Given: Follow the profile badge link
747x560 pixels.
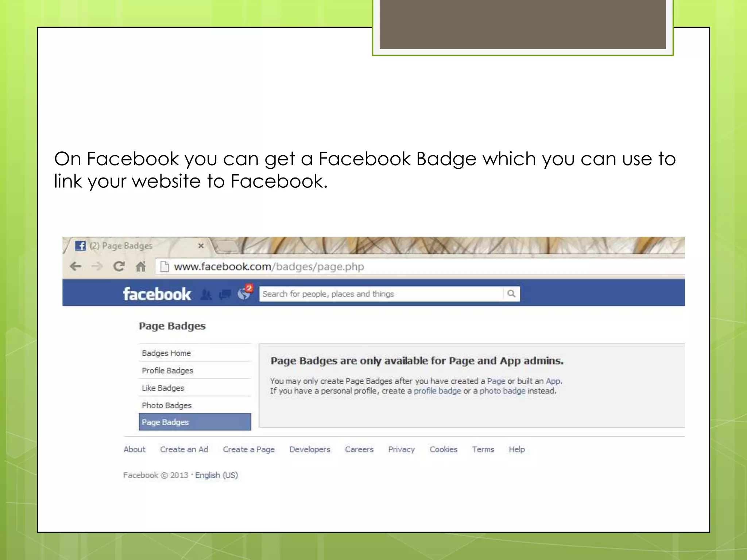Looking at the screenshot, I should (x=437, y=391).
